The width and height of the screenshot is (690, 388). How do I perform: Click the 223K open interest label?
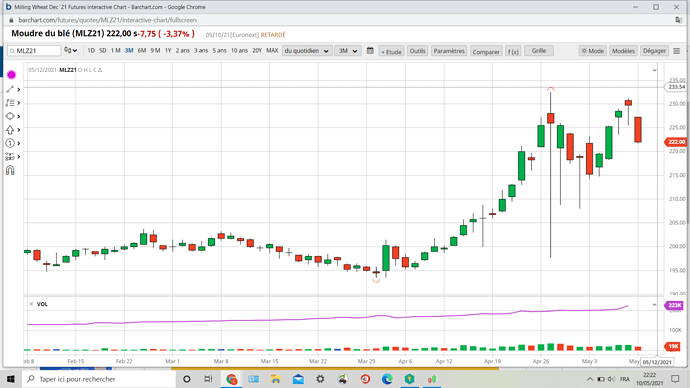click(674, 305)
